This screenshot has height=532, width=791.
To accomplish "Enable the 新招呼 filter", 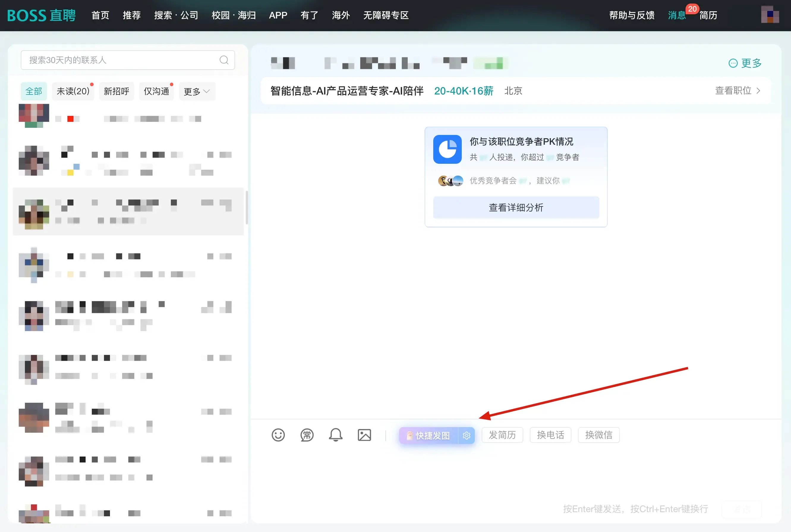I will tap(116, 91).
